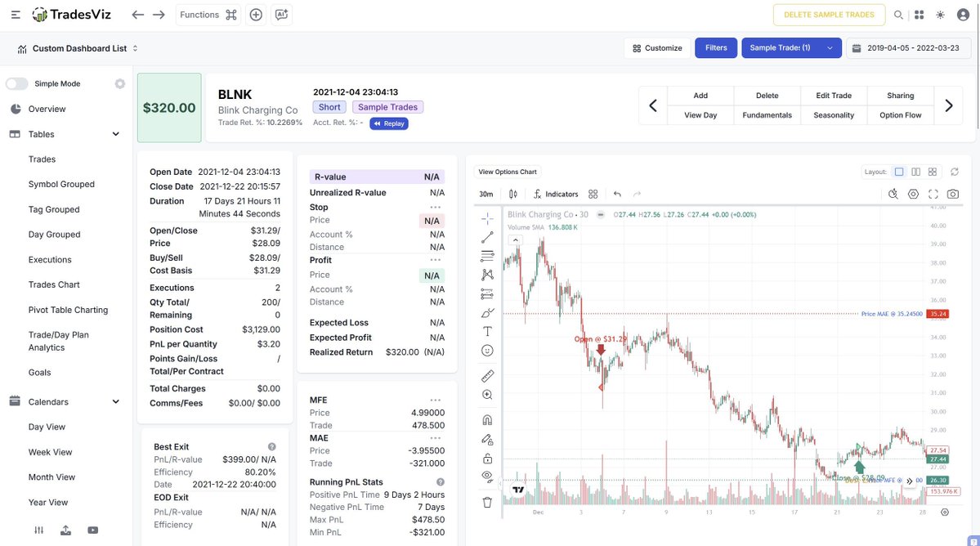Image resolution: width=980 pixels, height=546 pixels.
Task: Open the Stop options ellipsis
Action: point(435,208)
